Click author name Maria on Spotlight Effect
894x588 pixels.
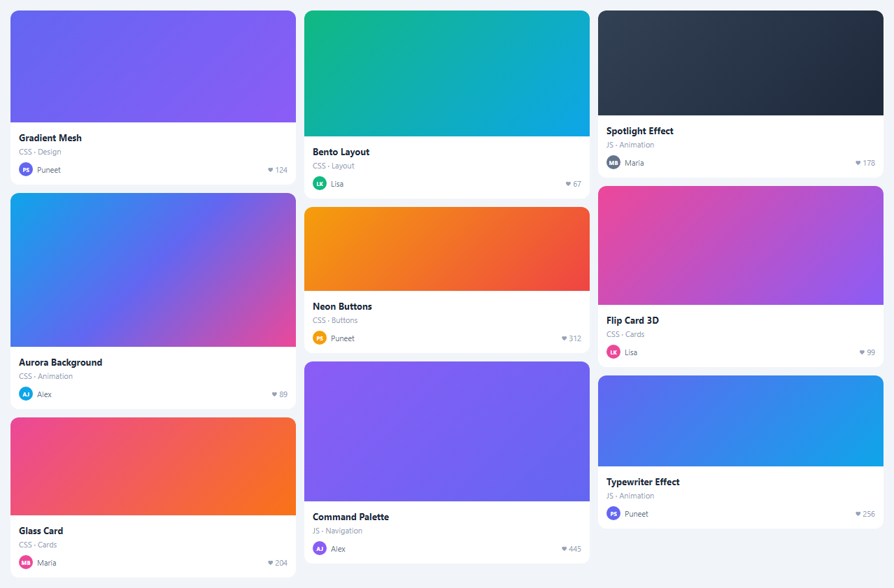coord(634,163)
